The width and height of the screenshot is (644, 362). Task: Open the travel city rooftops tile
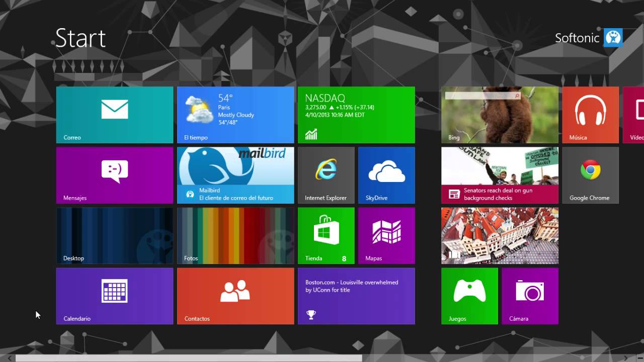tap(500, 235)
